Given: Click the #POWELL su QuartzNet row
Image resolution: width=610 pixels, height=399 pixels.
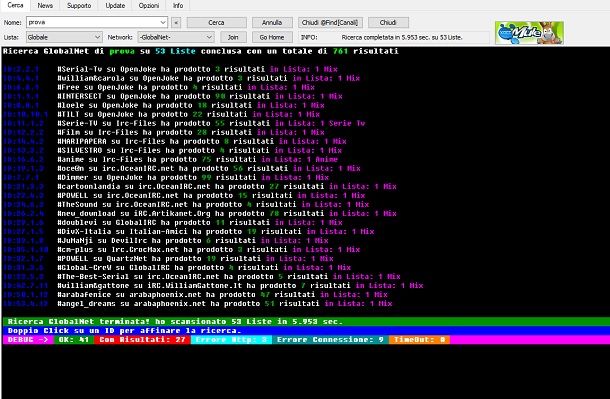Looking at the screenshot, I should 195,259.
